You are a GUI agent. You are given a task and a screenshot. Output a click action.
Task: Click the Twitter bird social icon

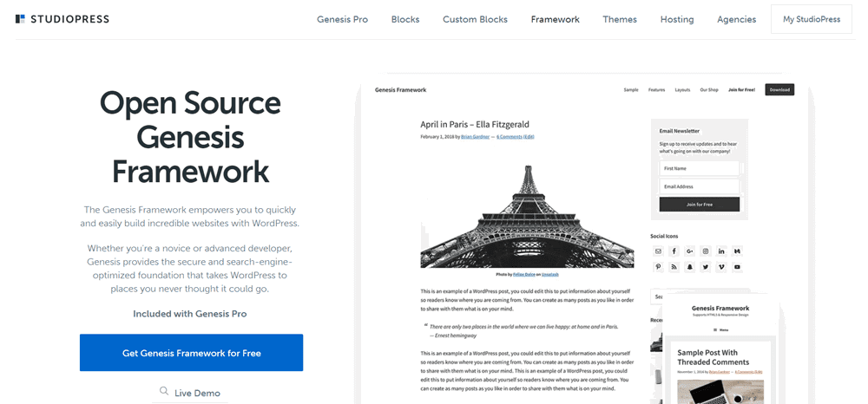tap(705, 267)
